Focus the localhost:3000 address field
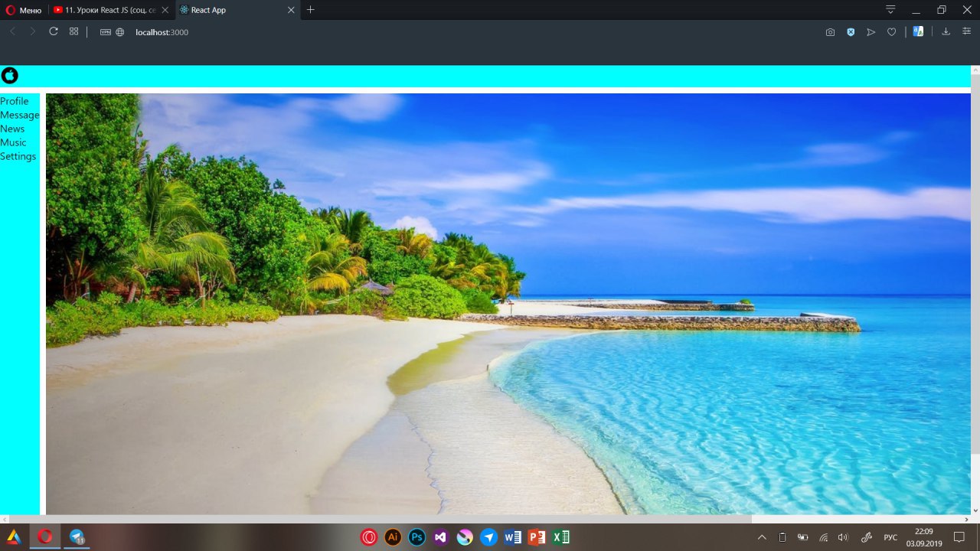Screen dimensions: 980x551 point(162,32)
